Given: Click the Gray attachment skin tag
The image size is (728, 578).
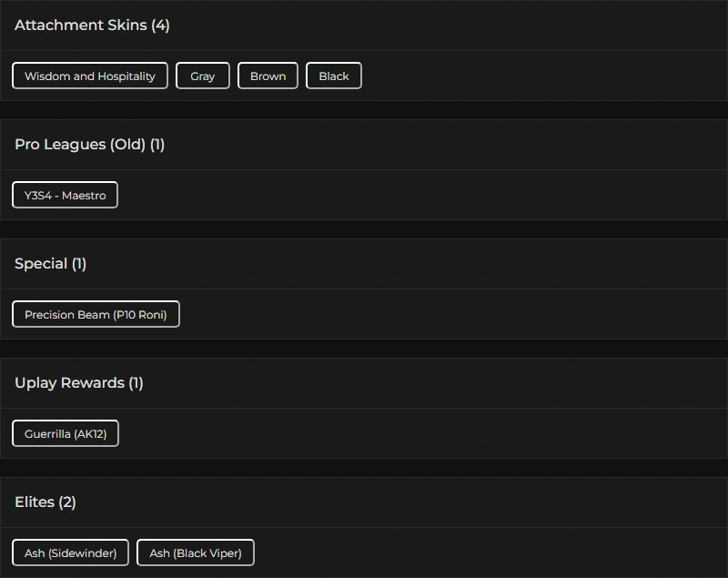Looking at the screenshot, I should (202, 76).
